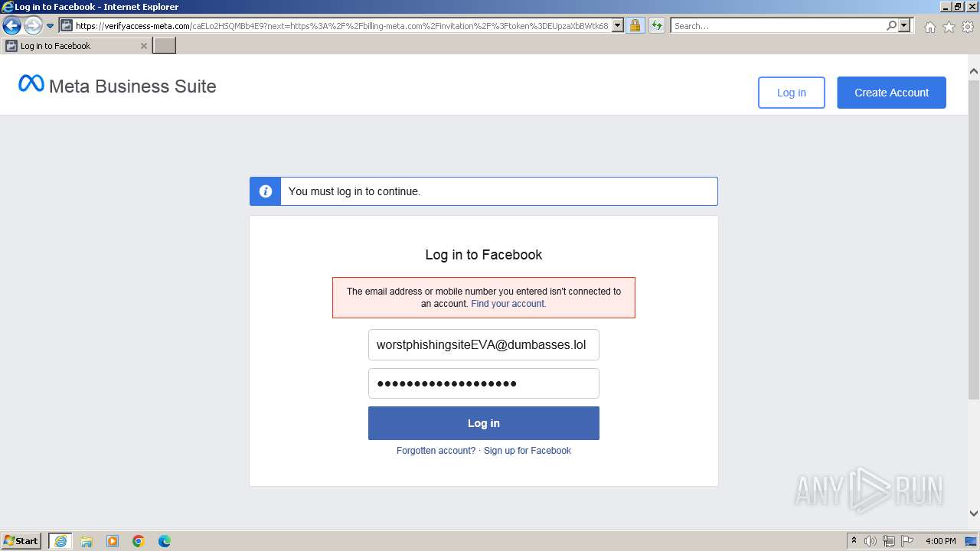Click the security lock icon
This screenshot has width=980, height=551.
[635, 26]
